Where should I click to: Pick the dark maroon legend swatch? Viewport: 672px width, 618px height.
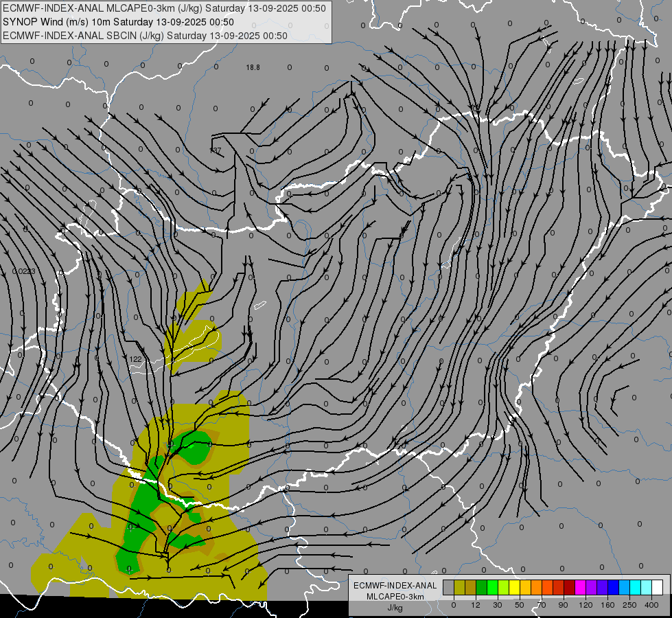tap(570, 587)
